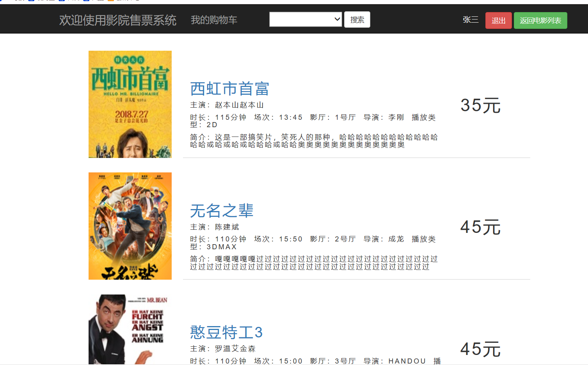Open 我的购物车 shopping cart page
This screenshot has height=369, width=588.
point(214,20)
